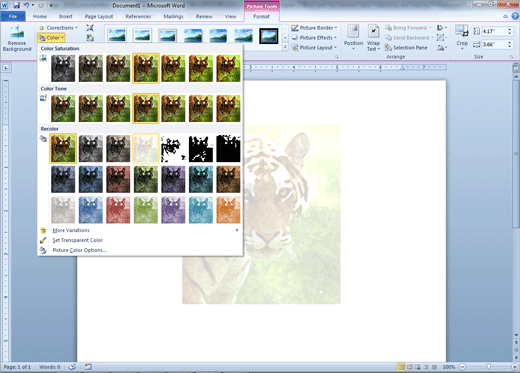Click the Save icon in quick access toolbar

16,5
